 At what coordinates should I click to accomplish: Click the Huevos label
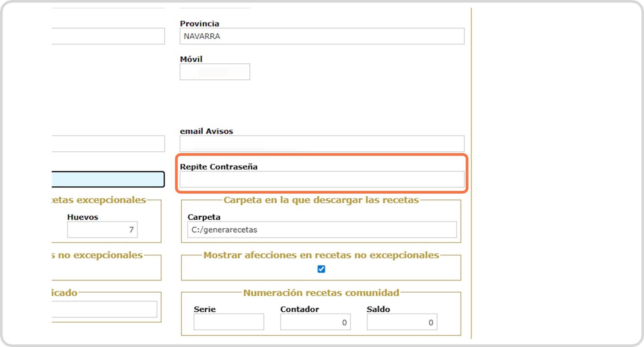pos(83,217)
